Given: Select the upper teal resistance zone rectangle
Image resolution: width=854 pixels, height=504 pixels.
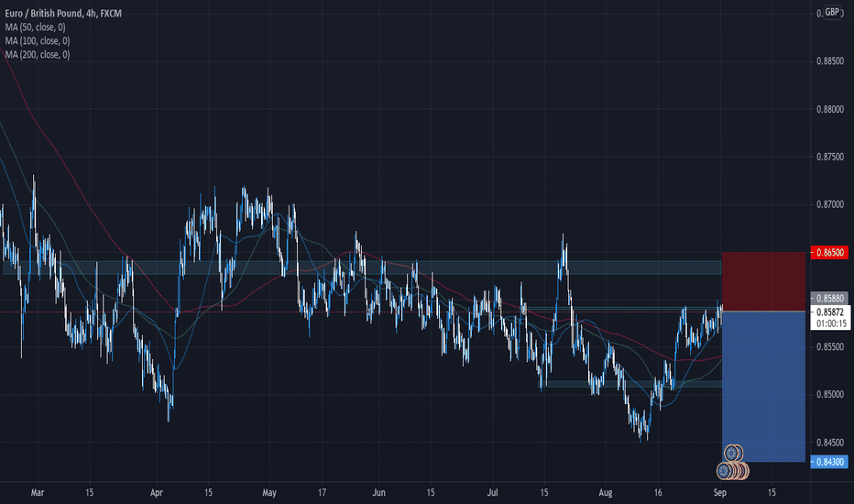Looking at the screenshot, I should point(362,268).
